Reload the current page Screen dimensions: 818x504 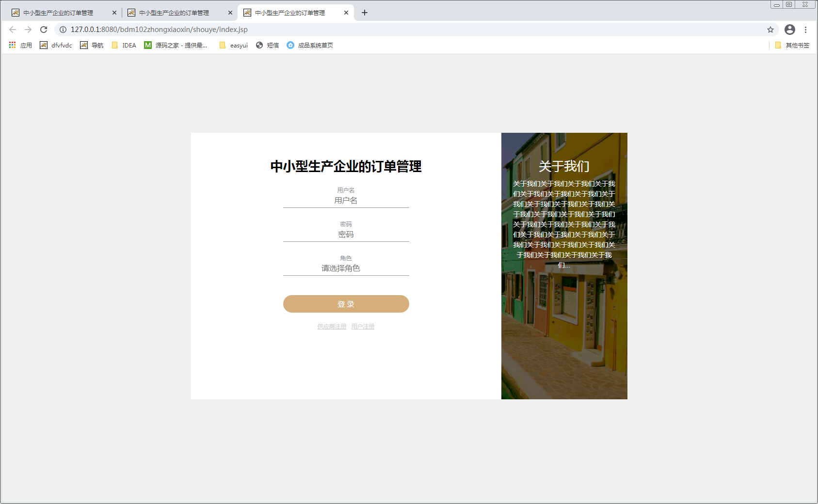click(x=44, y=30)
